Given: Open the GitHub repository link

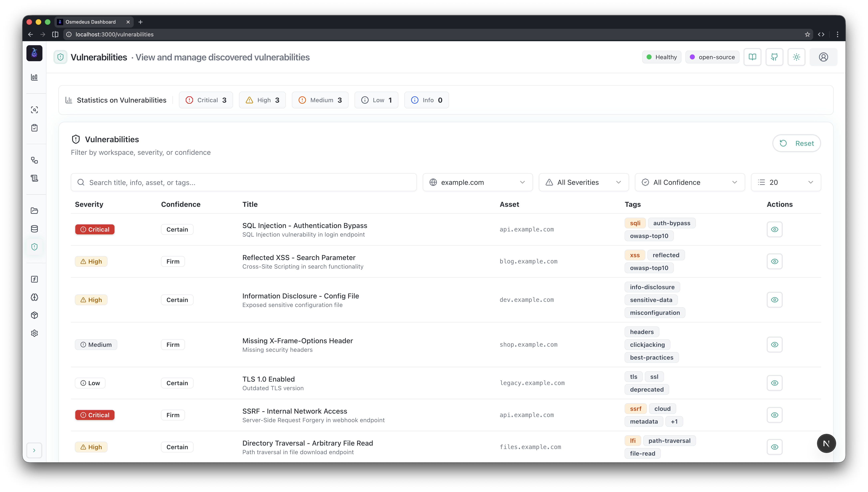Looking at the screenshot, I should coord(774,57).
